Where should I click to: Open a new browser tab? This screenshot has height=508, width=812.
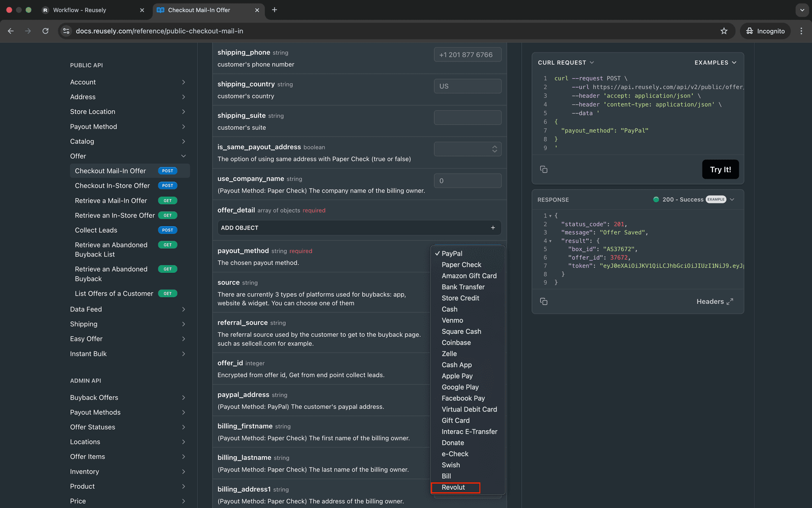(275, 10)
